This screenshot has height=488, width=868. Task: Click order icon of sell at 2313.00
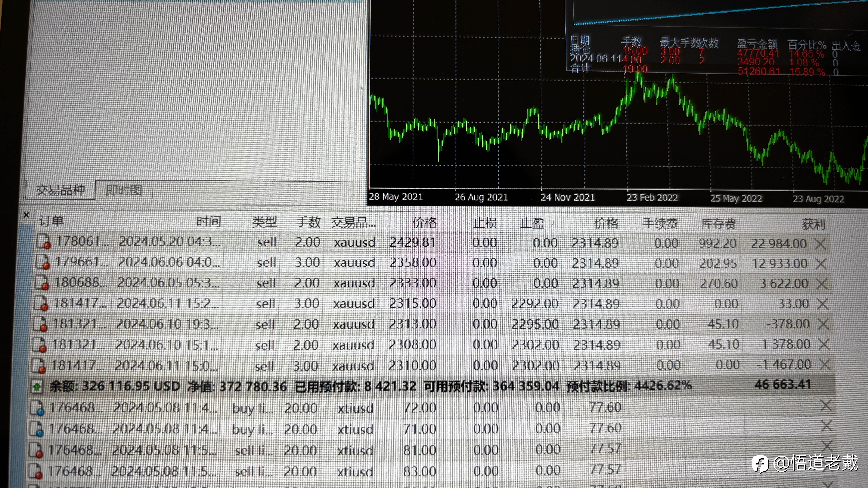click(40, 324)
